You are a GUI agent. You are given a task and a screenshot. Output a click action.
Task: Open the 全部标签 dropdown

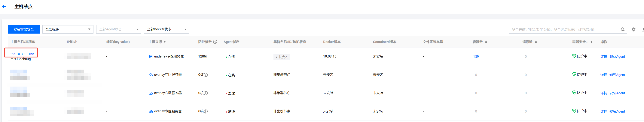click(68, 29)
